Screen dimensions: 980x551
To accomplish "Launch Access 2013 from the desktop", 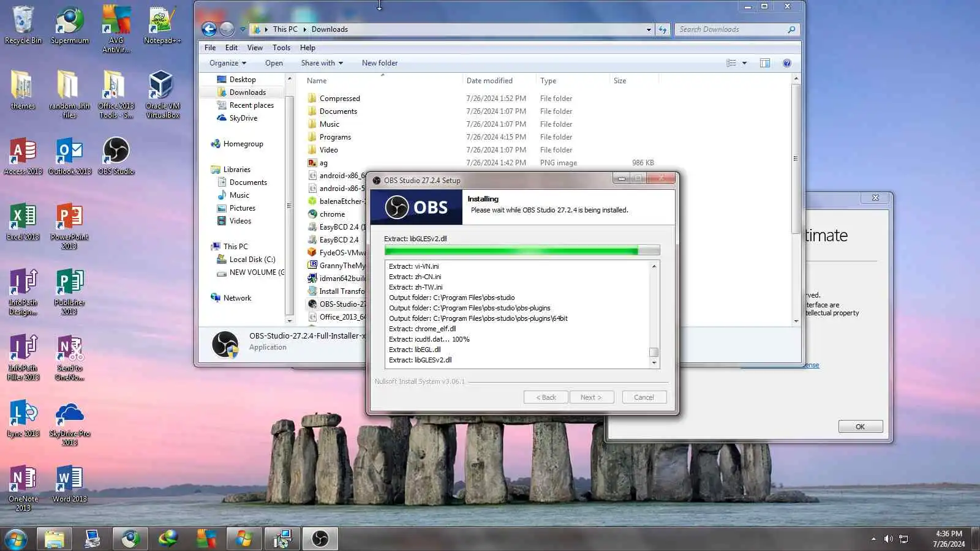I will [23, 156].
